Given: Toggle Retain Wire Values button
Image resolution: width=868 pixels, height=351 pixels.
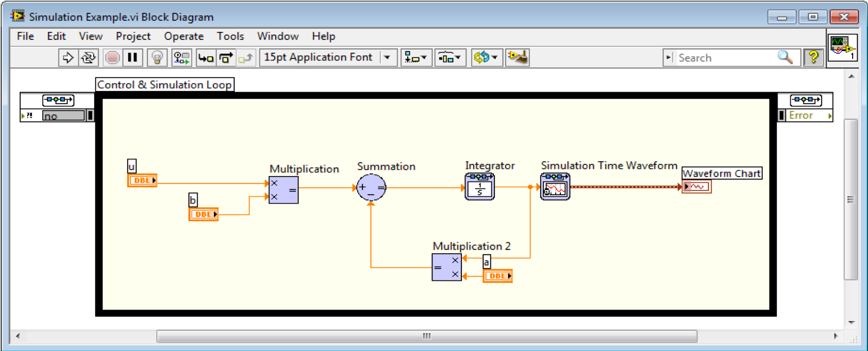Looking at the screenshot, I should click(181, 57).
